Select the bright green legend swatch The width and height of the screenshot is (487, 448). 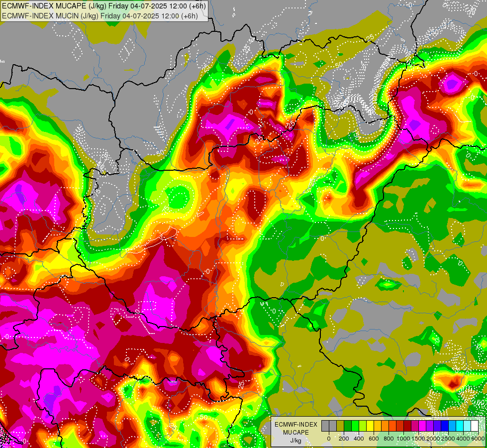tap(355, 426)
